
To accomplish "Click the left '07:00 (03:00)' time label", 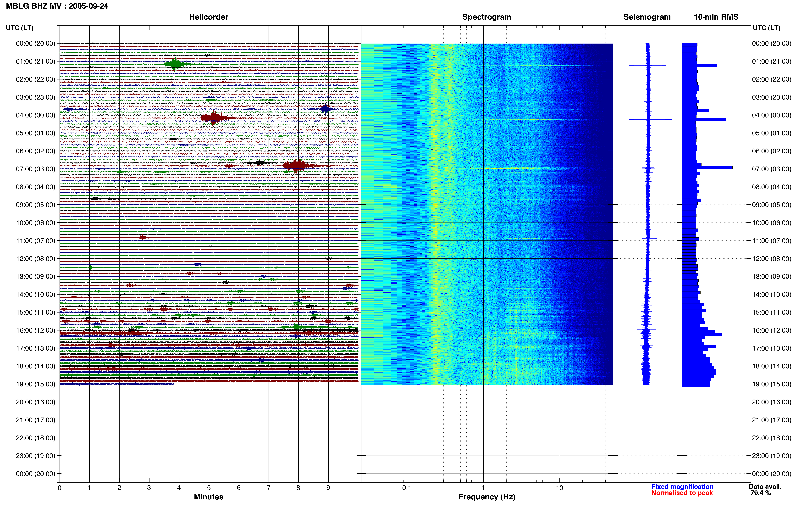I will click(36, 169).
